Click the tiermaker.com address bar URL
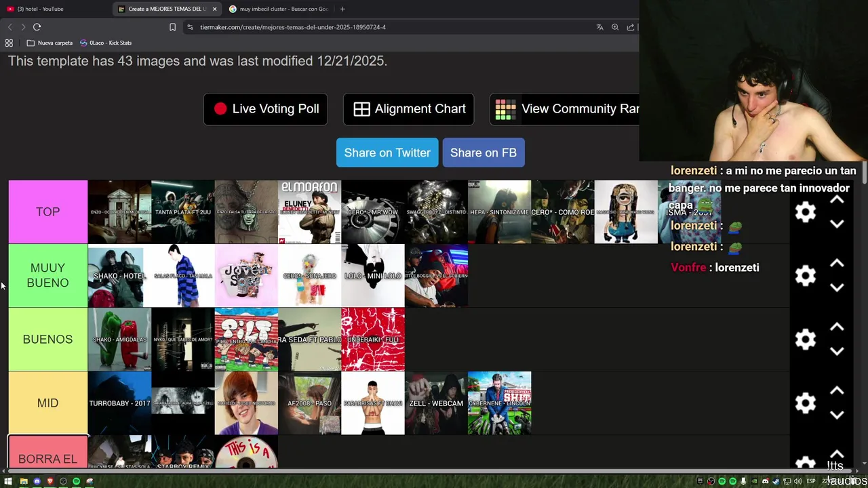 (x=293, y=27)
